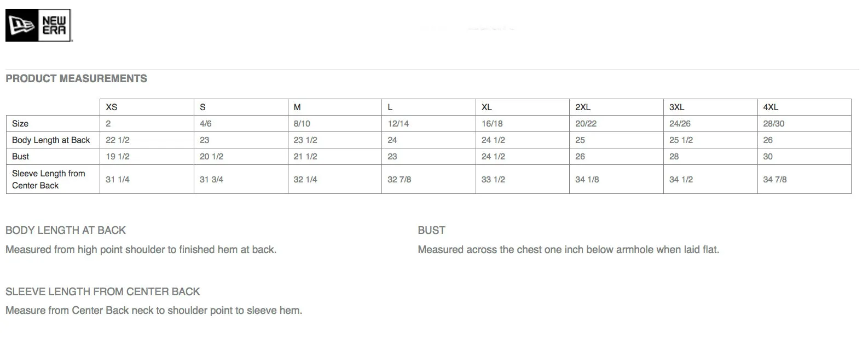Select the XS column header

[147, 107]
